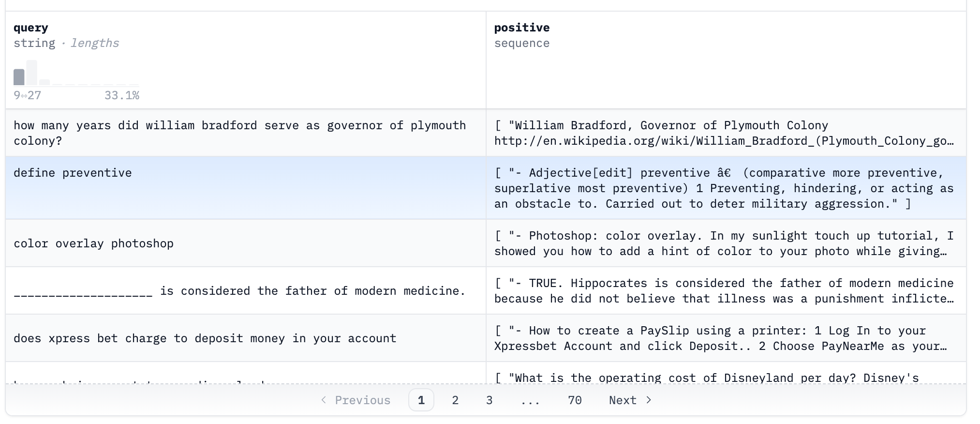This screenshot has height=424, width=980.
Task: Open the William Bradford positive cell
Action: coord(724,133)
